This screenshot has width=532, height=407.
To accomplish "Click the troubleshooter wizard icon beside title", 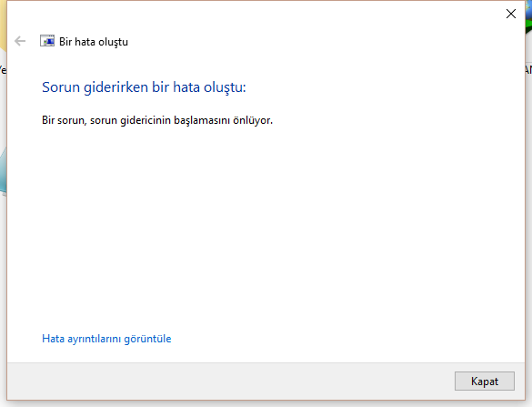I will pos(47,41).
